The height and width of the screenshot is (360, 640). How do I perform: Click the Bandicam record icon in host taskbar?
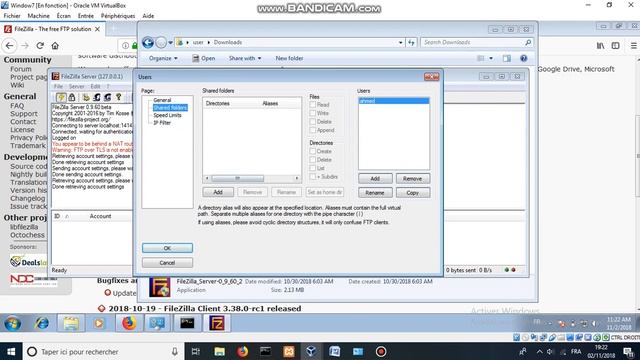381,351
